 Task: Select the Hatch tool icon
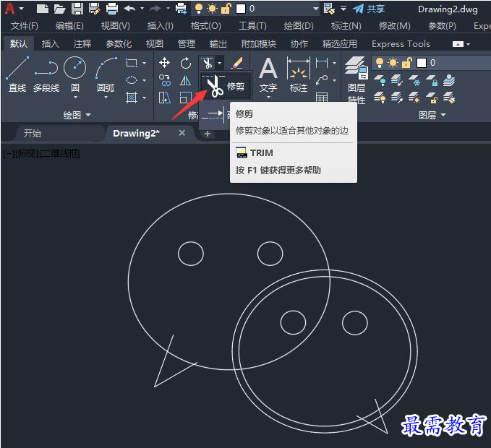coord(131,98)
